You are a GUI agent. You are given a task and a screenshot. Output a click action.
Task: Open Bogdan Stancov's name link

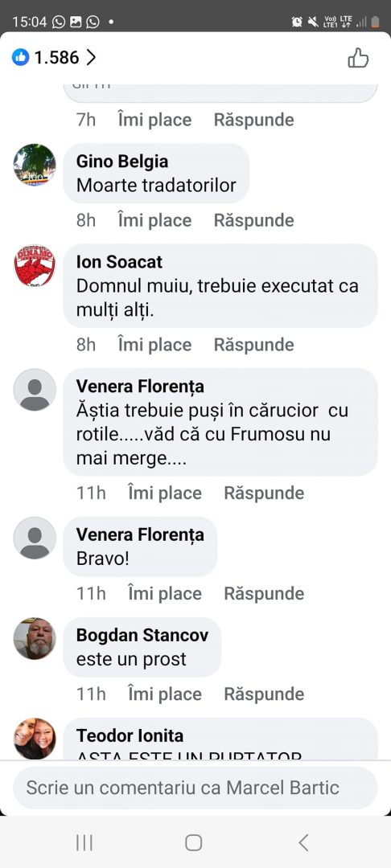pyautogui.click(x=142, y=635)
